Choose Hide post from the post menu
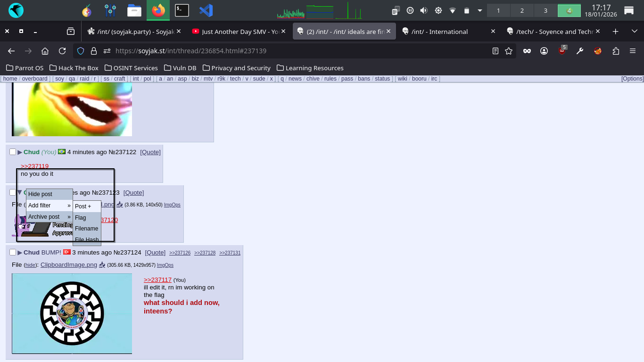The height and width of the screenshot is (362, 644). [x=50, y=194]
